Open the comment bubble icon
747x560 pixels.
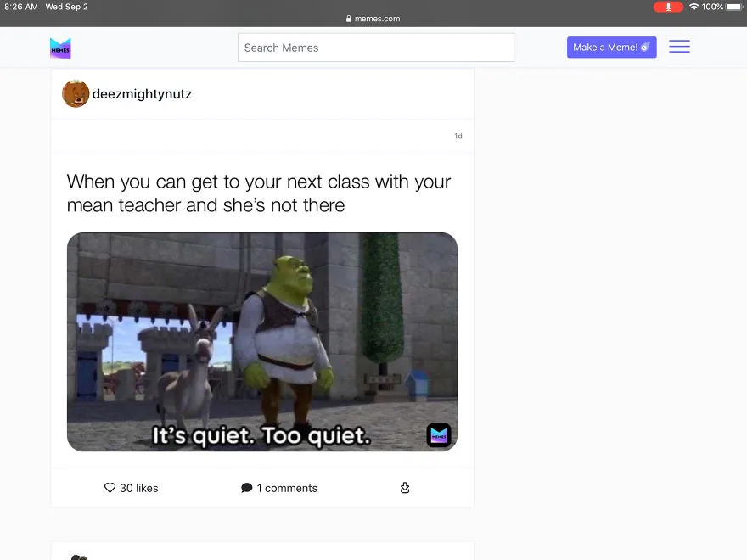pos(247,488)
